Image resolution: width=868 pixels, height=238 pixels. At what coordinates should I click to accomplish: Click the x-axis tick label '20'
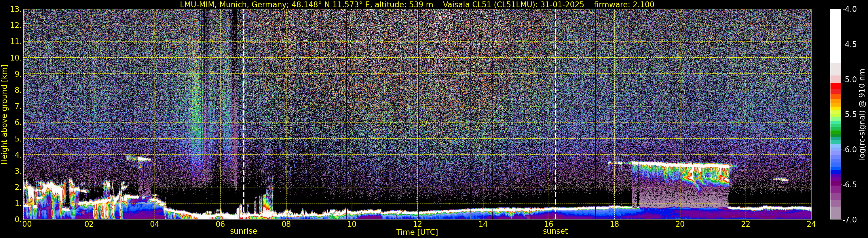coord(680,224)
